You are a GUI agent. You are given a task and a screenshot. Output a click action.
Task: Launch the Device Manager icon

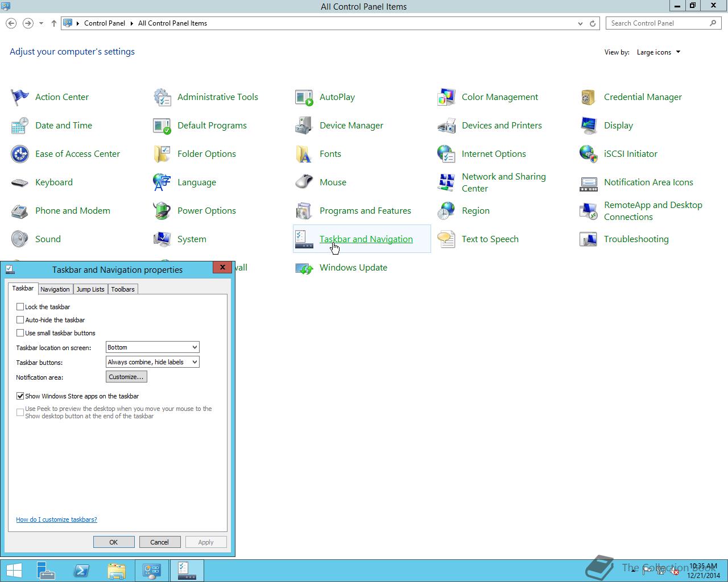click(304, 126)
